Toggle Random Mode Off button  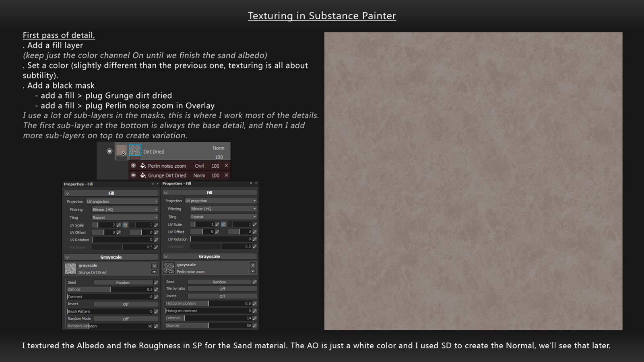pos(126,319)
